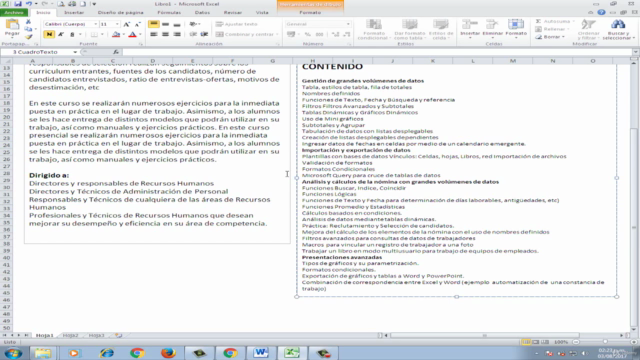640x360 pixels.
Task: Switch to the Datos tab
Action: 202,13
